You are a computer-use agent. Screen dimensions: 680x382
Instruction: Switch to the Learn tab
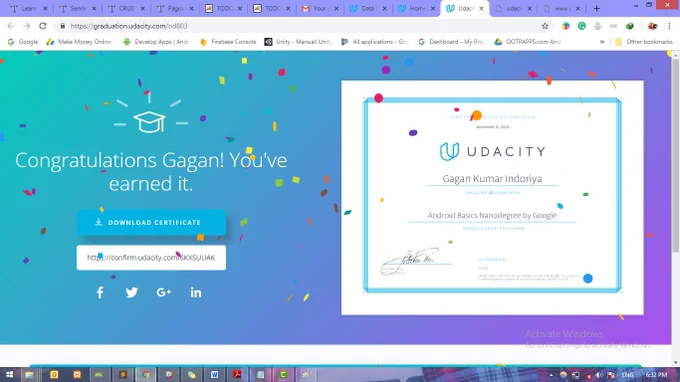click(x=29, y=8)
